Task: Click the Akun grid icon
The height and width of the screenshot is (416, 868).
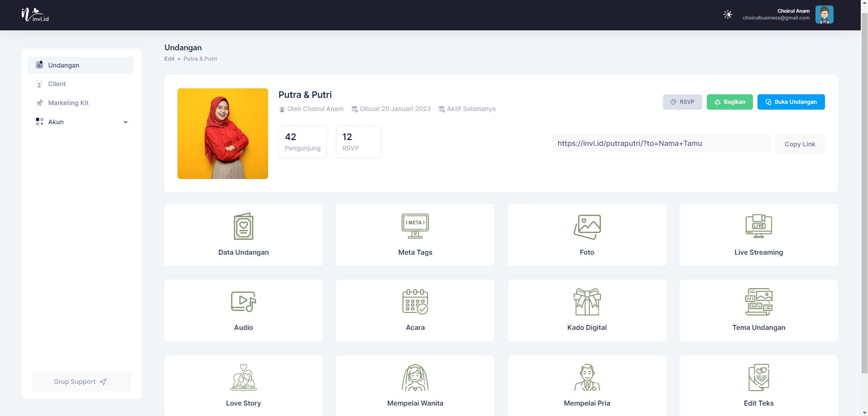Action: pos(39,121)
